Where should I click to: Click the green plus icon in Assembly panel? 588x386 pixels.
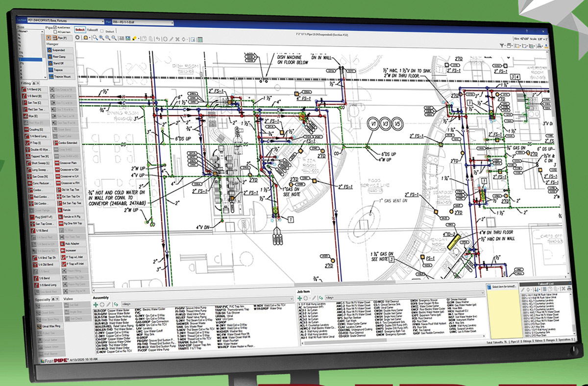[95, 304]
